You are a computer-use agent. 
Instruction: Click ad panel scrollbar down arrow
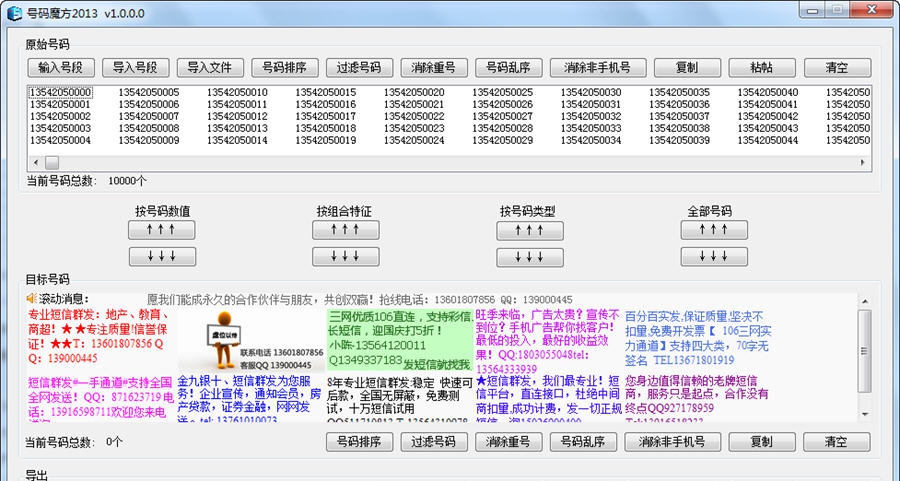(865, 414)
